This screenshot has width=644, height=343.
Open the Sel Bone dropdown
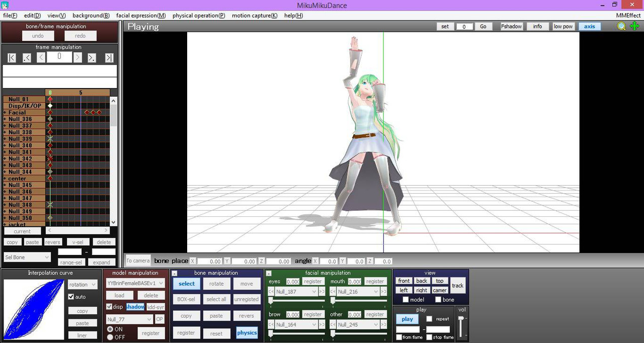point(27,258)
